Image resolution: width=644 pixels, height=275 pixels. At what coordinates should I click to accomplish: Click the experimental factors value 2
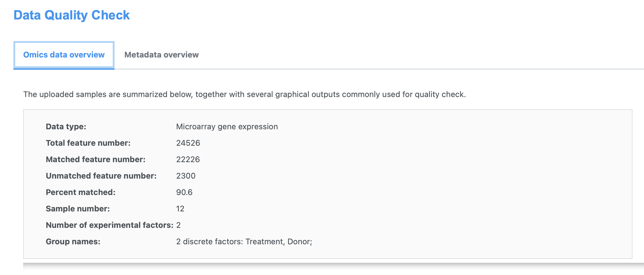179,225
